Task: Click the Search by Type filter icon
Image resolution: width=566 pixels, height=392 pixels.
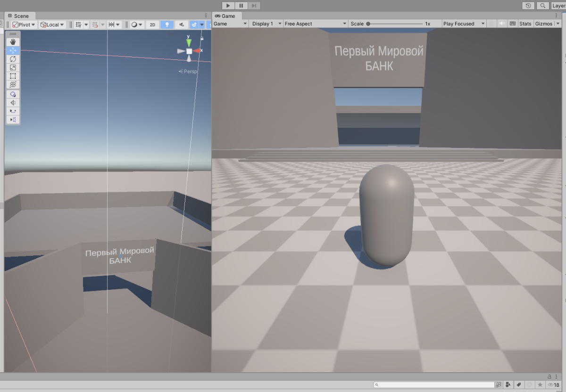Action: pyautogui.click(x=508, y=385)
